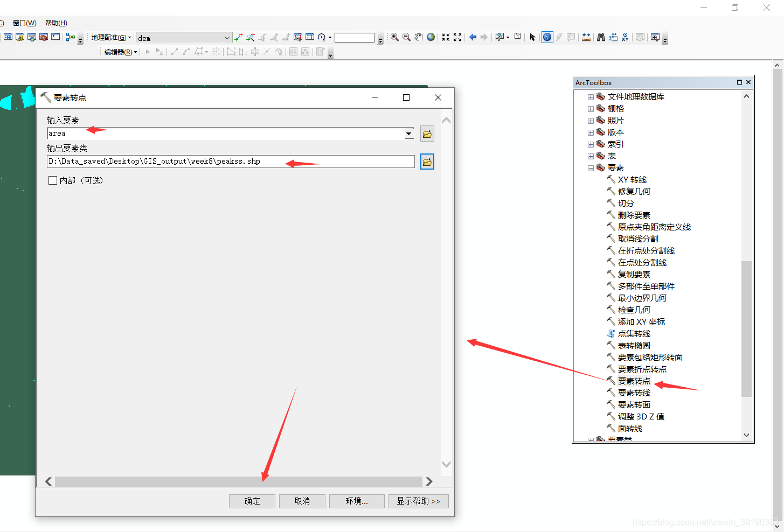Viewport: 784px width, 532px height.
Task: Open the Viewer link table window icon
Action: pyautogui.click(x=298, y=37)
